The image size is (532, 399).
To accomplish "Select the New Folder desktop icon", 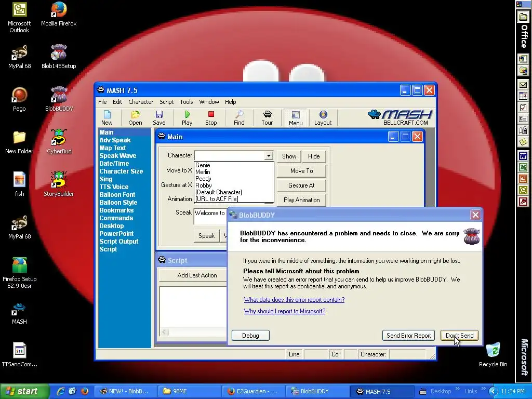I will pyautogui.click(x=19, y=142).
